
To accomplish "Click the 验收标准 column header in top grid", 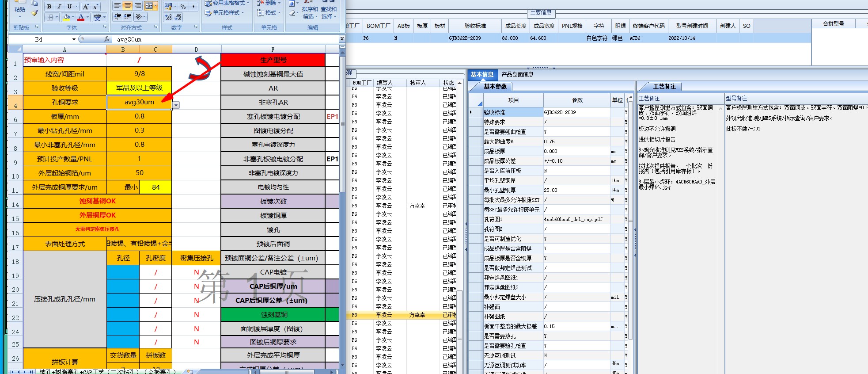I will point(475,26).
